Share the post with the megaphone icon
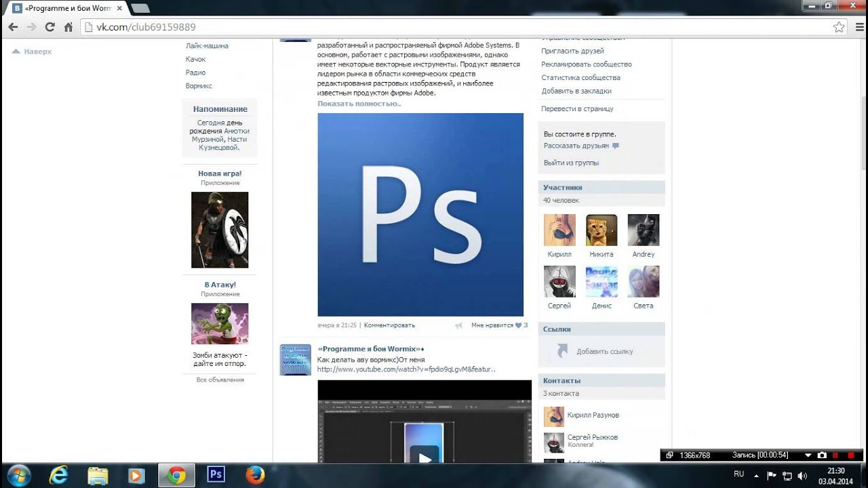This screenshot has width=868, height=488. [458, 325]
